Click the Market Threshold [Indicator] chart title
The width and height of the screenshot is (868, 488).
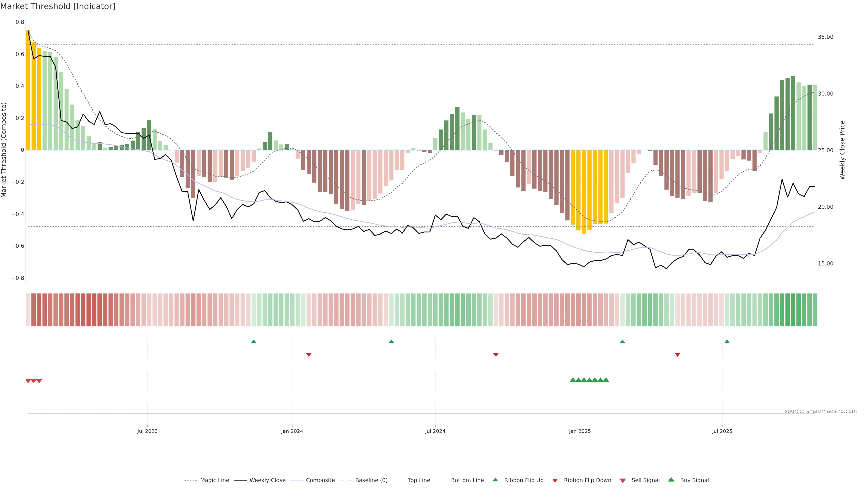point(58,6)
